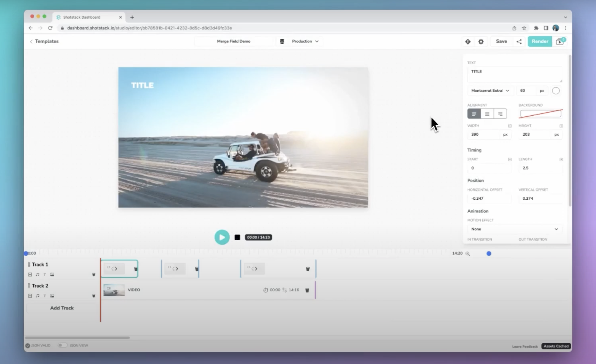The width and height of the screenshot is (596, 364).
Task: Add an image asset to Track 1
Action: [52, 274]
